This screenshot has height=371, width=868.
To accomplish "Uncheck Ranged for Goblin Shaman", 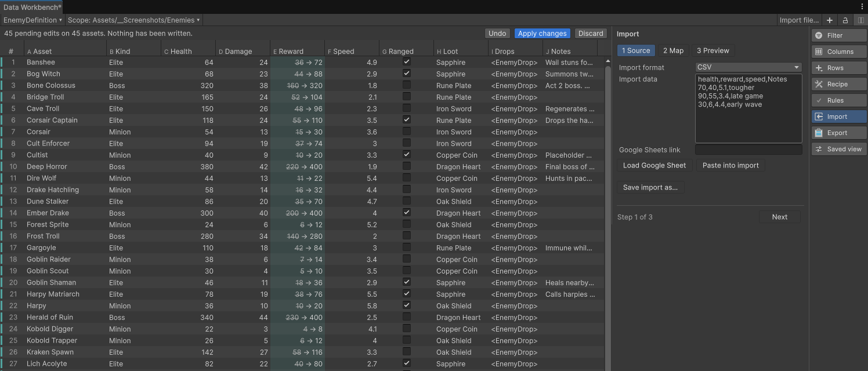I will click(407, 282).
